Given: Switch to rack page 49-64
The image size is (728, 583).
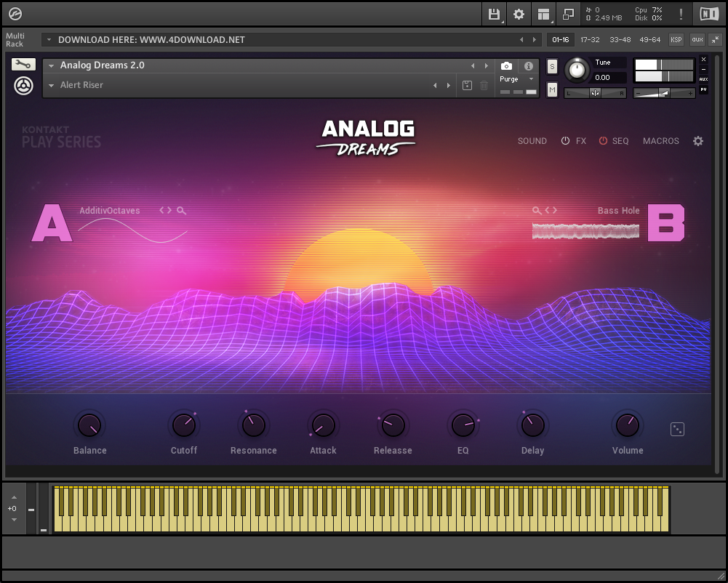Looking at the screenshot, I should [650, 39].
